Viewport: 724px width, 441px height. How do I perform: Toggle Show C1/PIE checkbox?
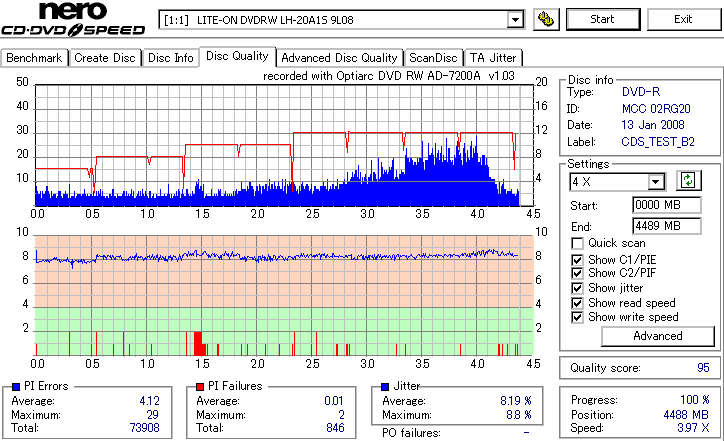click(x=577, y=260)
